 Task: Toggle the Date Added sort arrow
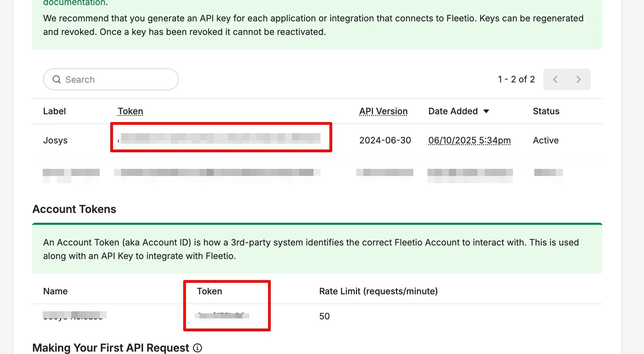point(486,111)
